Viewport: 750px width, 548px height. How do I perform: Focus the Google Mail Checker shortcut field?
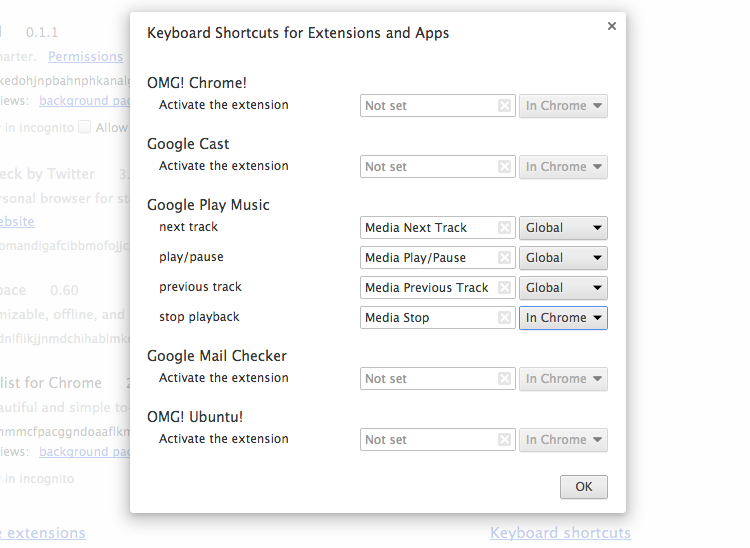(x=428, y=379)
